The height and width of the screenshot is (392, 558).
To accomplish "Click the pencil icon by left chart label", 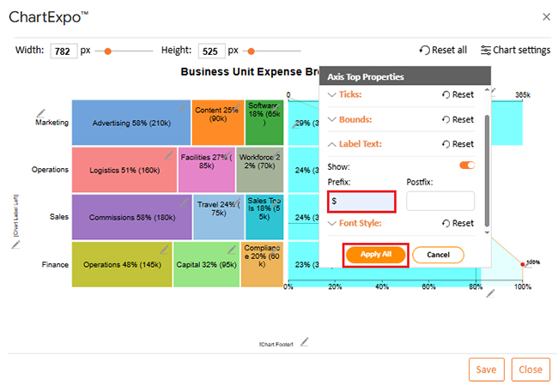I will click(15, 244).
